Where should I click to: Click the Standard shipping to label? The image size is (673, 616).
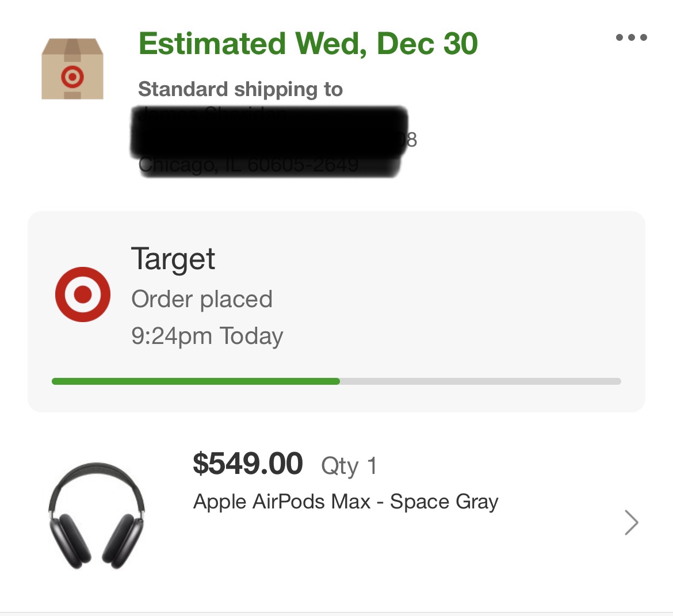[x=240, y=90]
